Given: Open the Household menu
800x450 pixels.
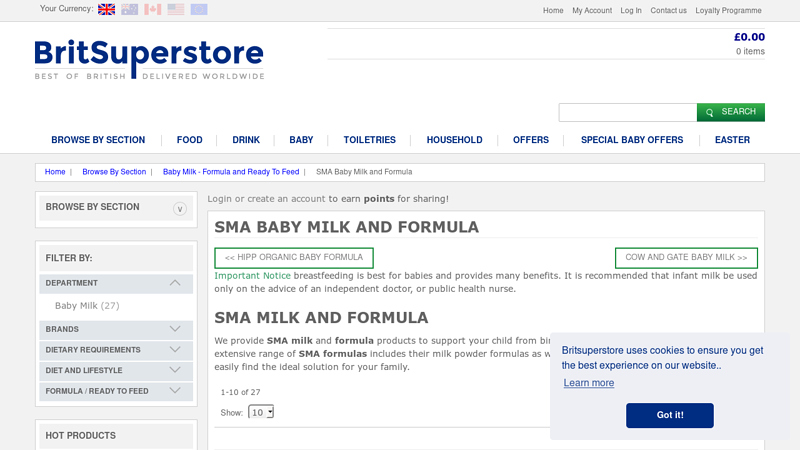Looking at the screenshot, I should 455,140.
